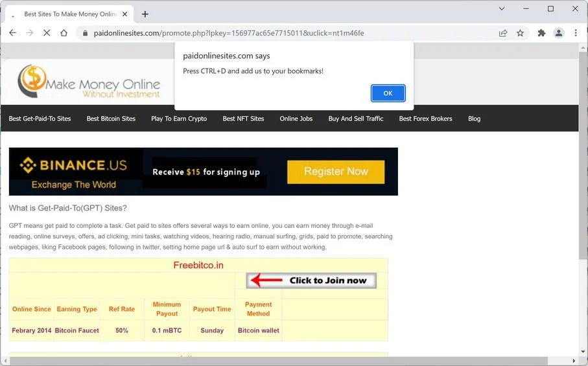Viewport: 588px width, 366px height.
Task: Click the vertical scrollbar thumb
Action: [583, 155]
